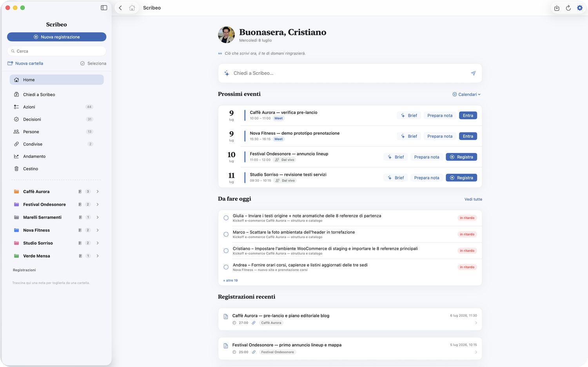
Task: Toggle Seleziona mode in sidebar
Action: [93, 63]
